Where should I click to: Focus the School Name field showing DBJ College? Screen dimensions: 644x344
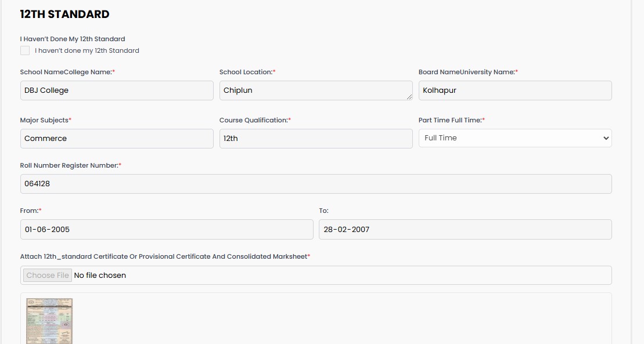116,90
